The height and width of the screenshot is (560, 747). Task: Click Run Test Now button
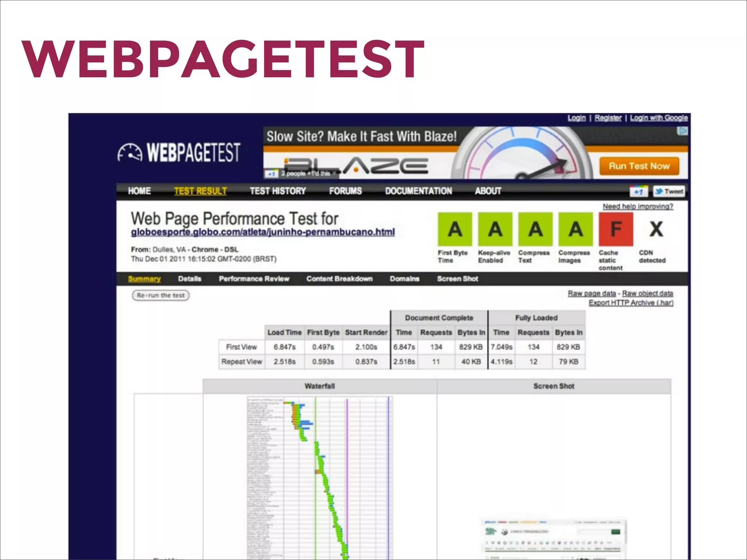[639, 166]
